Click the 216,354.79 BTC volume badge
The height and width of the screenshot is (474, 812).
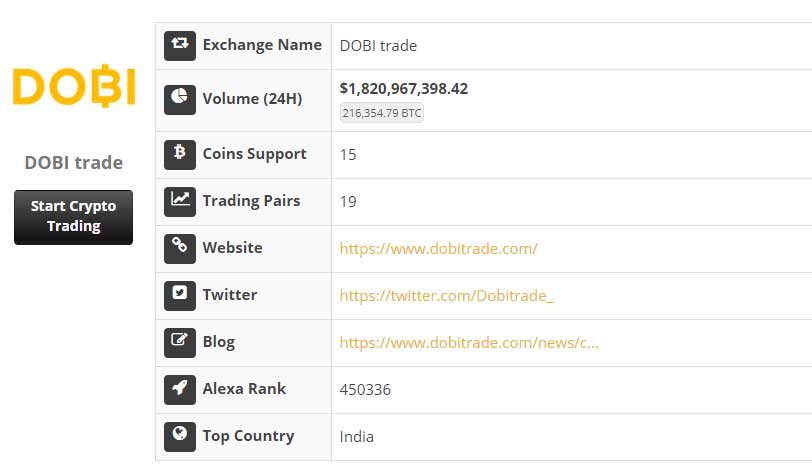(x=382, y=113)
